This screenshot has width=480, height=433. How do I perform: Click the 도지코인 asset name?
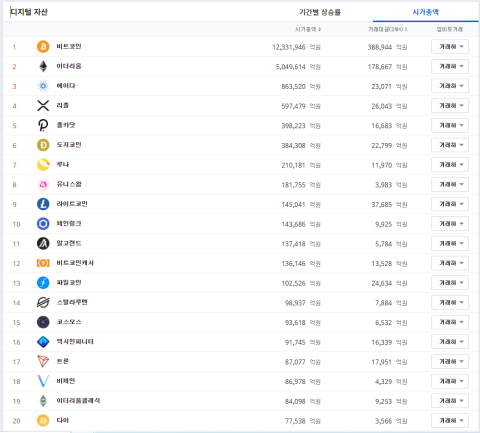pyautogui.click(x=69, y=145)
